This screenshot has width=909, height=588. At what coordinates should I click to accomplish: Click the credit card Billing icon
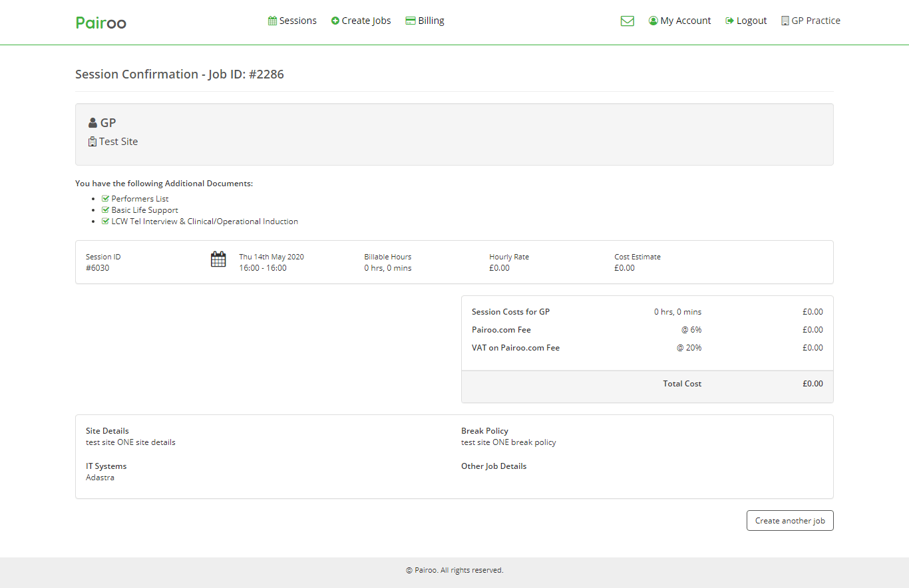tap(411, 21)
